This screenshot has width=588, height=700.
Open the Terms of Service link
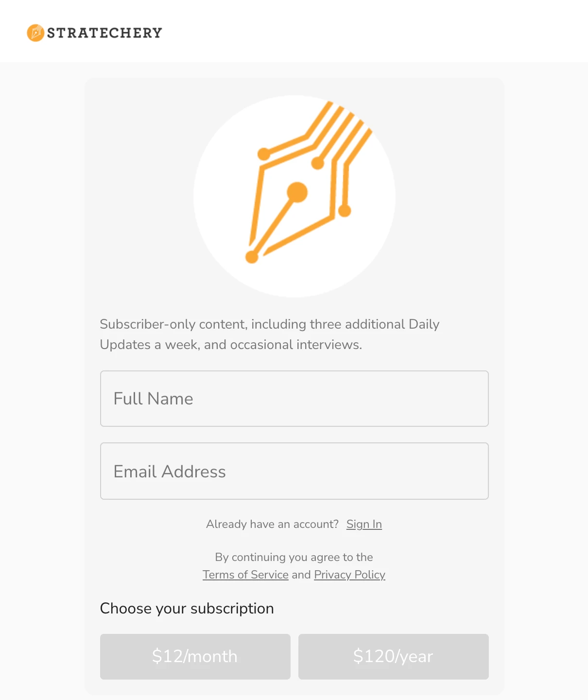245,575
